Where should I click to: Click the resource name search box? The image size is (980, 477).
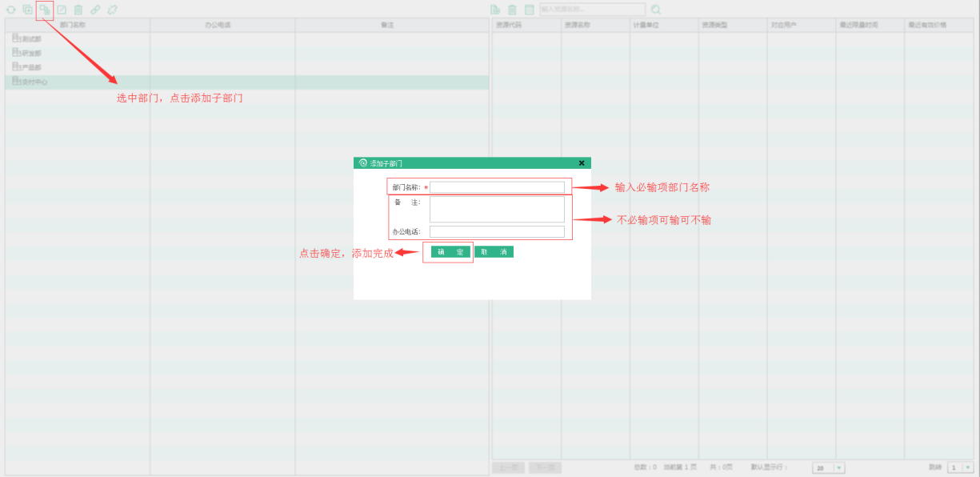click(x=592, y=10)
